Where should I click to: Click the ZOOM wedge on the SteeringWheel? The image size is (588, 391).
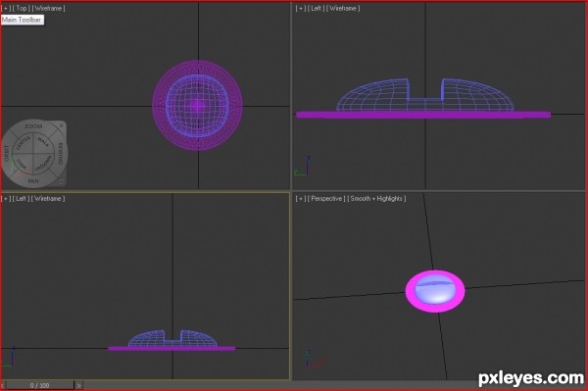click(x=33, y=126)
